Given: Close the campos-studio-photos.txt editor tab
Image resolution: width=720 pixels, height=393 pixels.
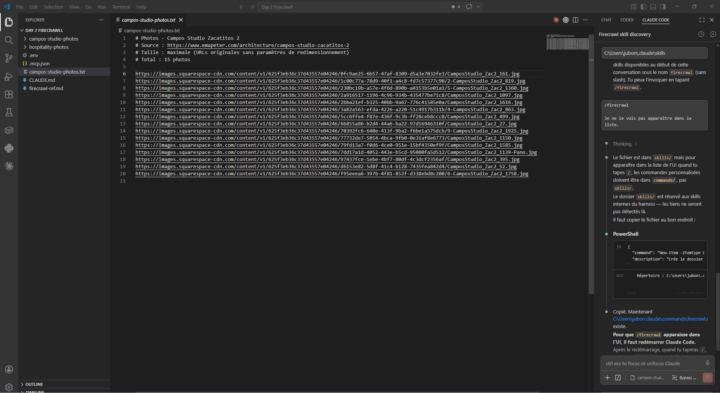Looking at the screenshot, I should [x=181, y=20].
